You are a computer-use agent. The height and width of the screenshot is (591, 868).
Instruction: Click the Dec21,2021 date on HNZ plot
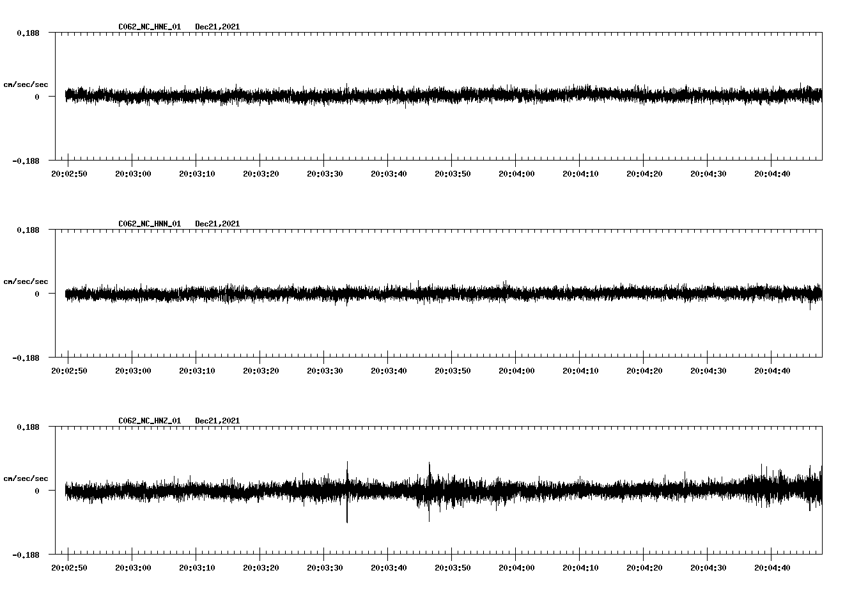tap(217, 421)
